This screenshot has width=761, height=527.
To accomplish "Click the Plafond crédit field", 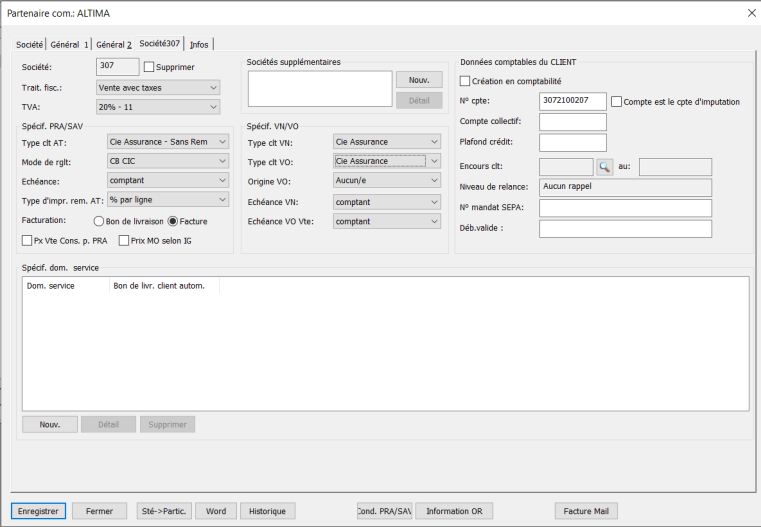I will click(573, 143).
